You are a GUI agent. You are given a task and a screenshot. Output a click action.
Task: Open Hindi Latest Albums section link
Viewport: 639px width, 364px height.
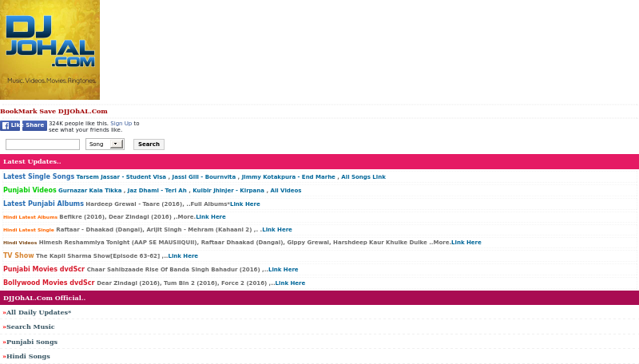pos(30,217)
